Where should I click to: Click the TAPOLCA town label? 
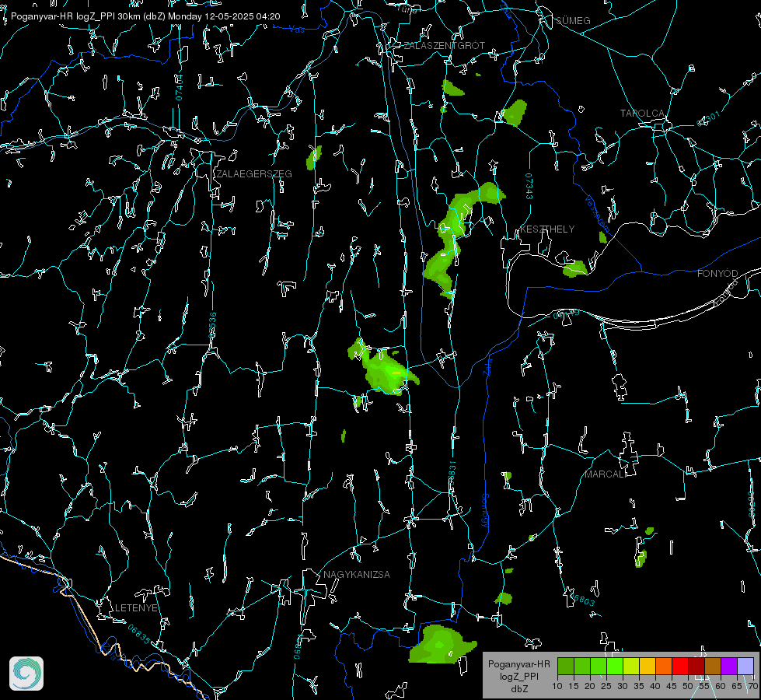[x=643, y=113]
